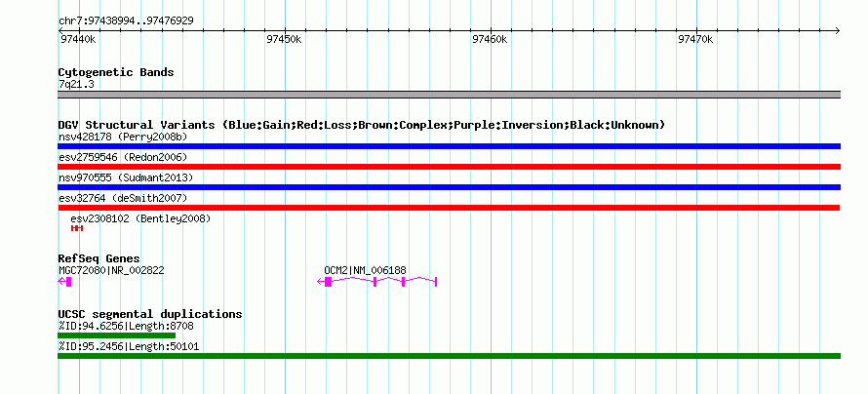Click the esv32764 (deSmith2007) label

coord(123,198)
